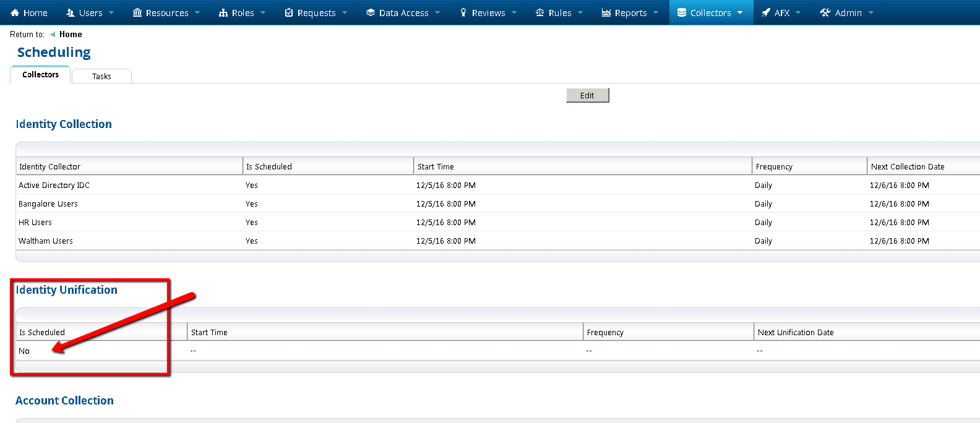Click the Reviews icon in navbar
980x423 pixels.
(463, 13)
